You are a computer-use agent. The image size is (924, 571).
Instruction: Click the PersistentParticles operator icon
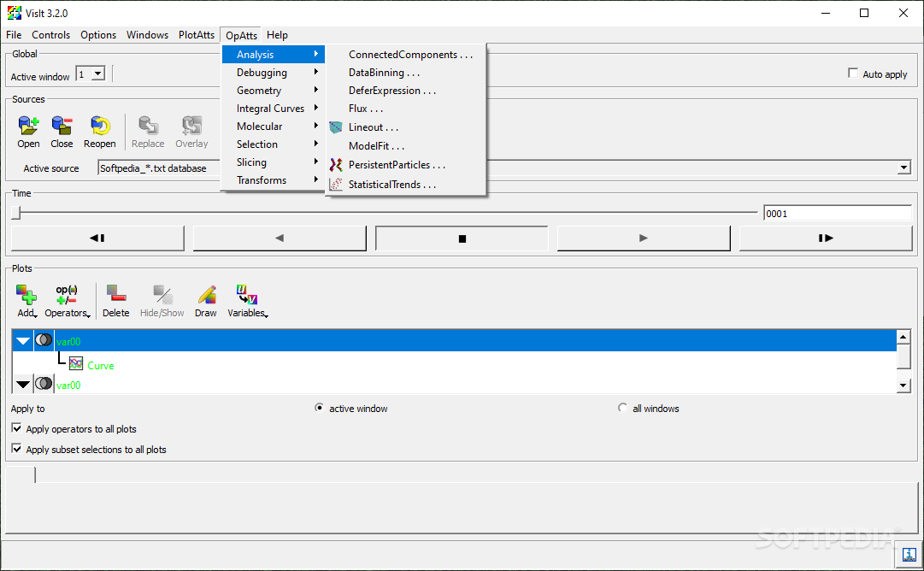tap(336, 164)
